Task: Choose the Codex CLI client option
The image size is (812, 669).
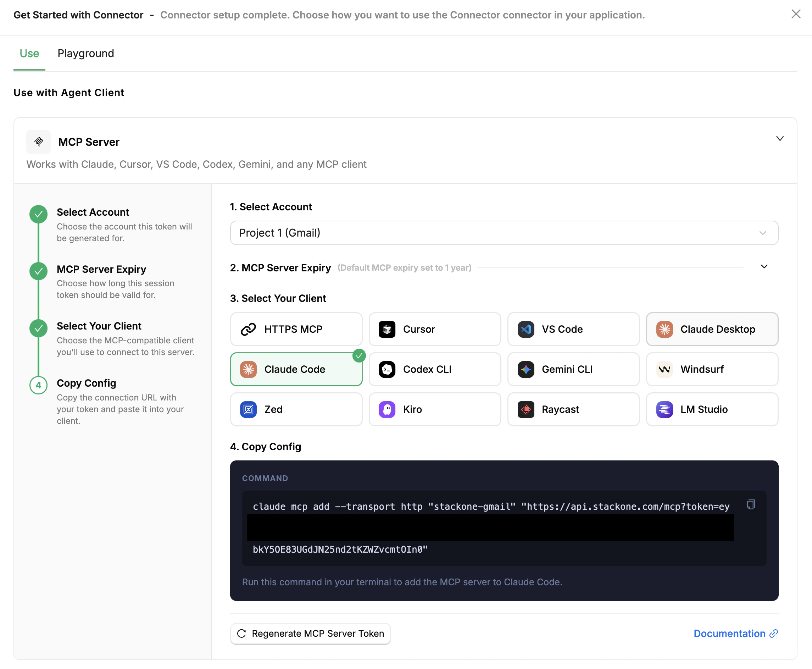Action: 435,369
